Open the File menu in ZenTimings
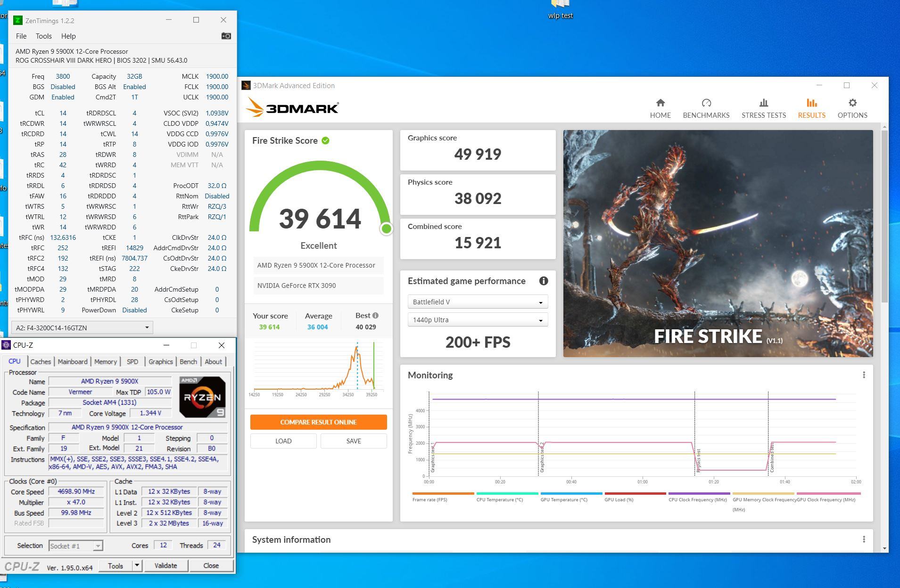 [21, 36]
